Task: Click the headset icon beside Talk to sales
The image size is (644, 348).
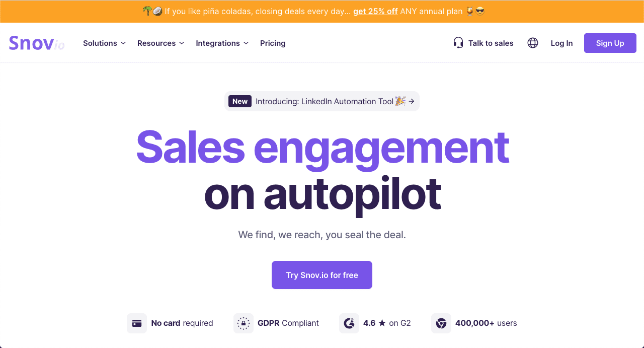Action: click(458, 43)
